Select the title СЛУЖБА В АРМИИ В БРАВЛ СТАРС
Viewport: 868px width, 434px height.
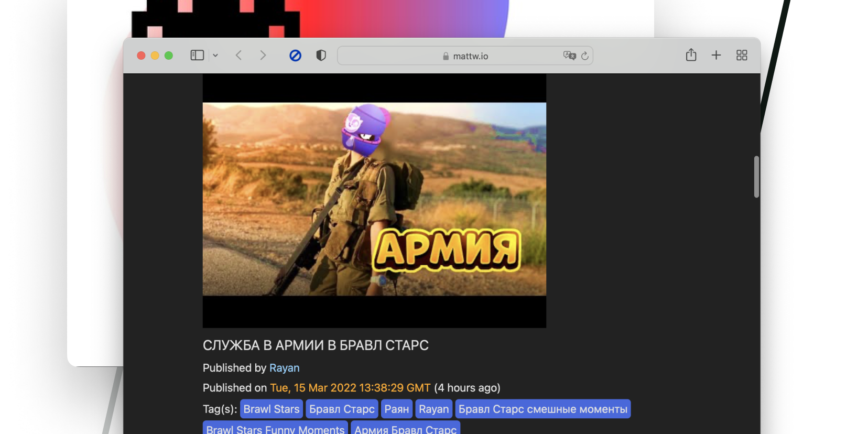(x=316, y=345)
